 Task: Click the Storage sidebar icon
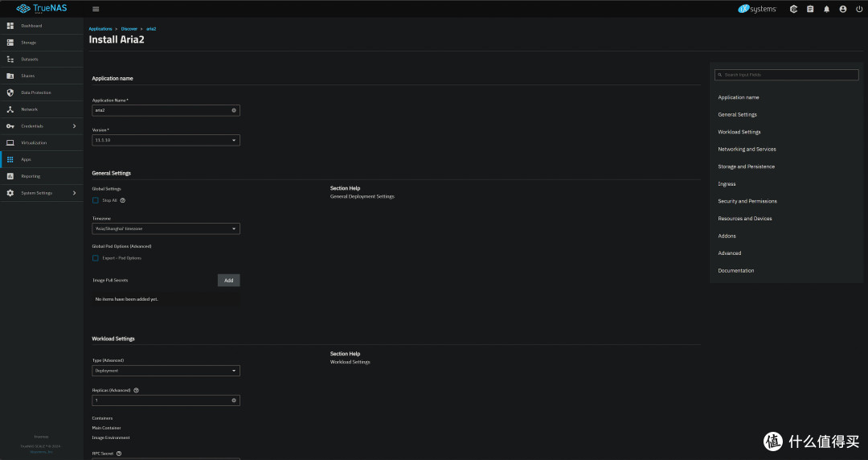(x=10, y=42)
